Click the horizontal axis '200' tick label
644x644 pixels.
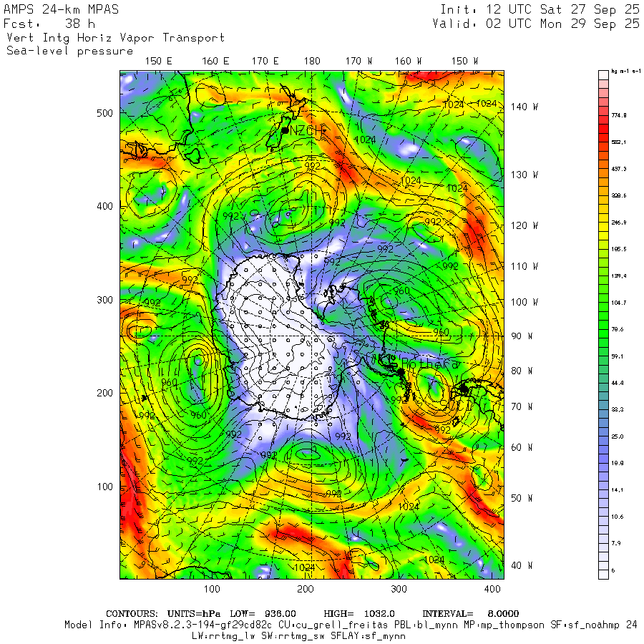(305, 589)
